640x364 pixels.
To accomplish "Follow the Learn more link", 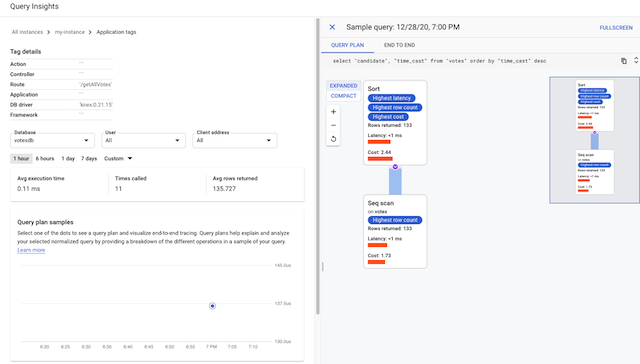I will 31,250.
